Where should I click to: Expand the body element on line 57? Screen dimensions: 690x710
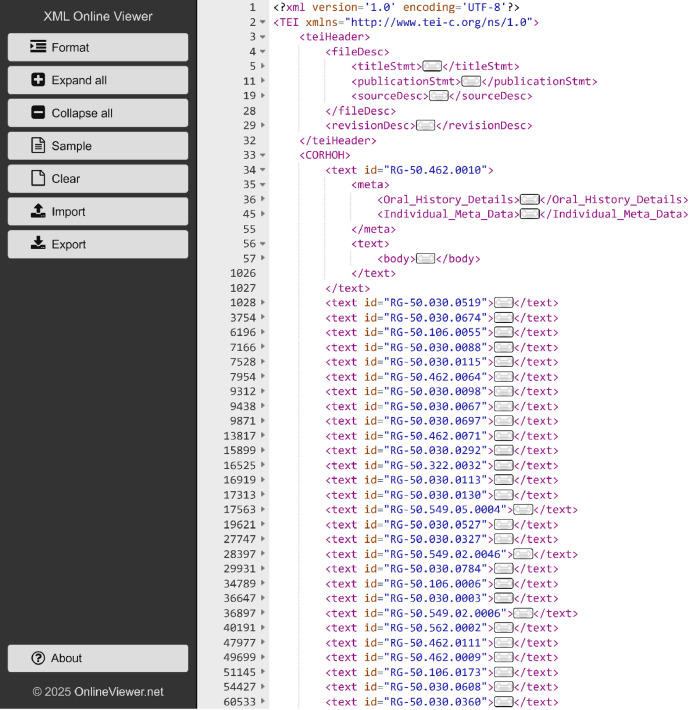click(x=263, y=259)
